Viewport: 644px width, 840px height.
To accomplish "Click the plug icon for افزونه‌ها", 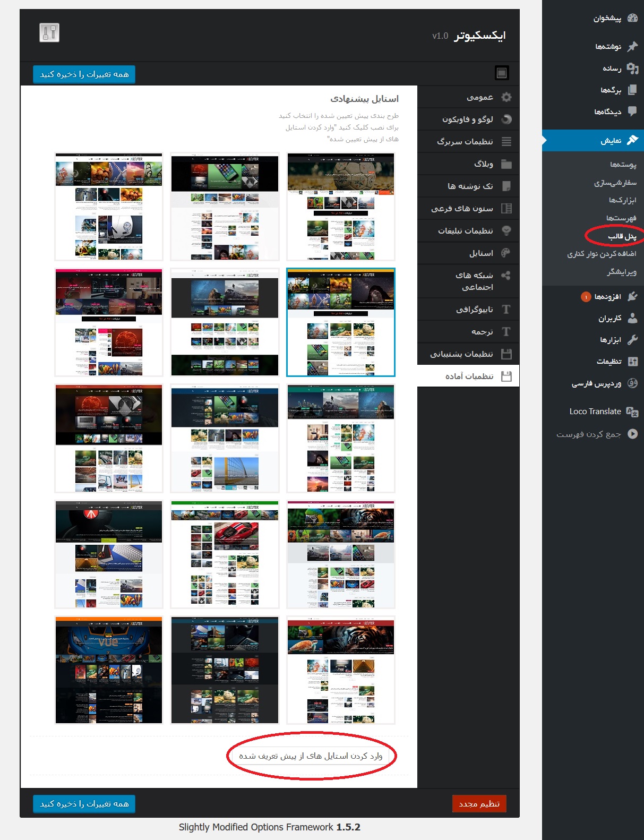I will [632, 296].
